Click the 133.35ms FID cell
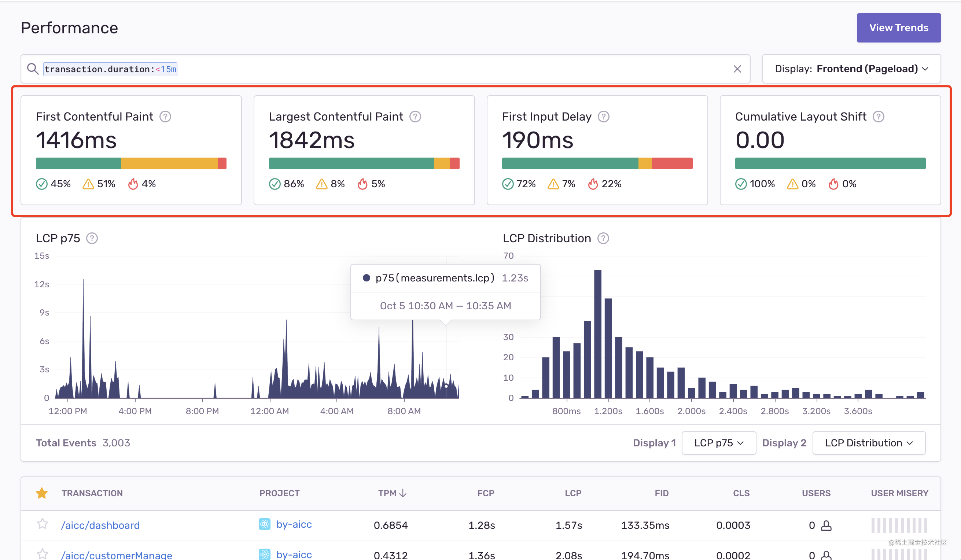The width and height of the screenshot is (961, 560). pyautogui.click(x=645, y=525)
